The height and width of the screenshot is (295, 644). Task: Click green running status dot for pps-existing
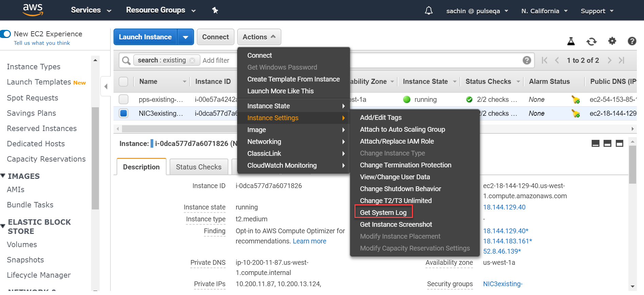click(x=407, y=99)
